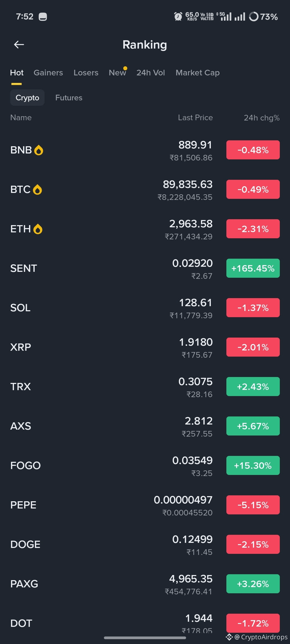Tap the back arrow icon
290x644 pixels.
[19, 45]
